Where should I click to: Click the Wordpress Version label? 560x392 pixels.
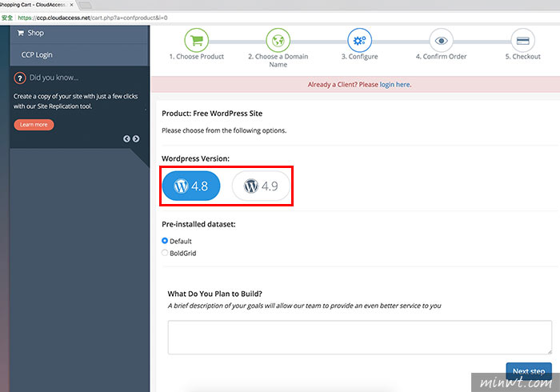point(195,158)
